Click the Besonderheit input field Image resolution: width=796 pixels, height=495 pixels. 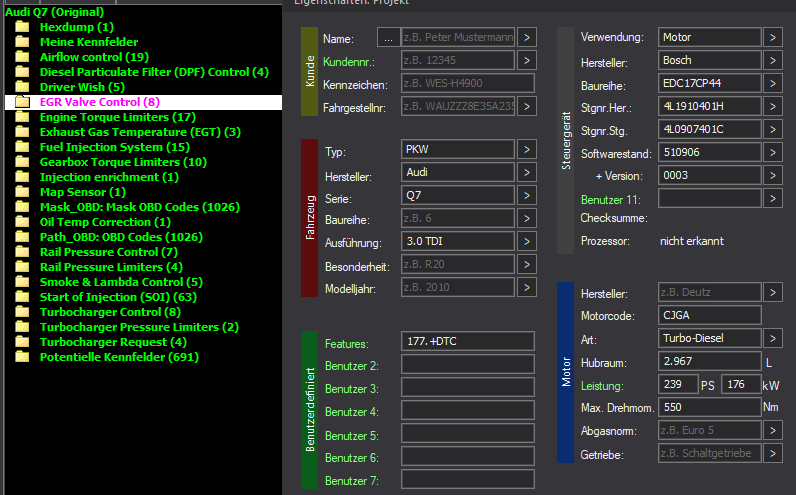tap(458, 265)
